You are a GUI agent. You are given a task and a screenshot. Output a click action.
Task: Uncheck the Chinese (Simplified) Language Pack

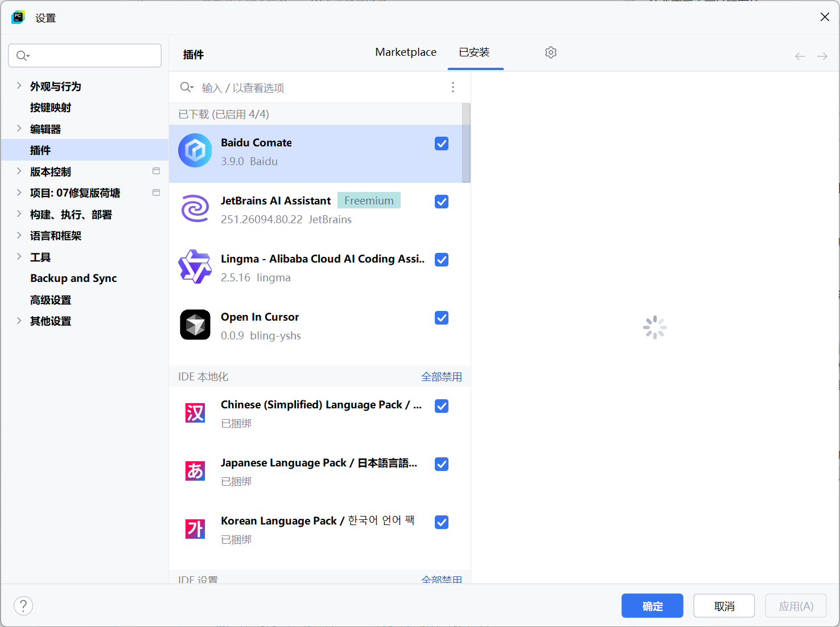[442, 406]
